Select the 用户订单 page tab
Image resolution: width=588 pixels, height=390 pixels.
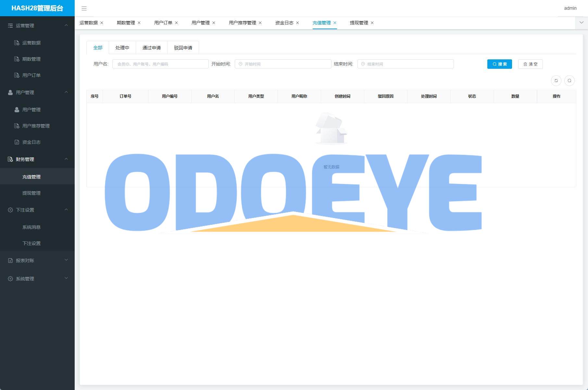pyautogui.click(x=163, y=23)
